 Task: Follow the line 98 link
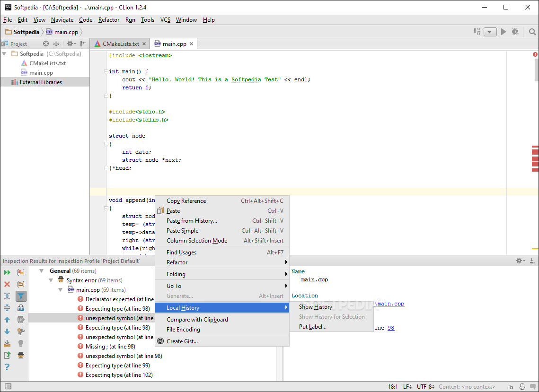pyautogui.click(x=391, y=328)
